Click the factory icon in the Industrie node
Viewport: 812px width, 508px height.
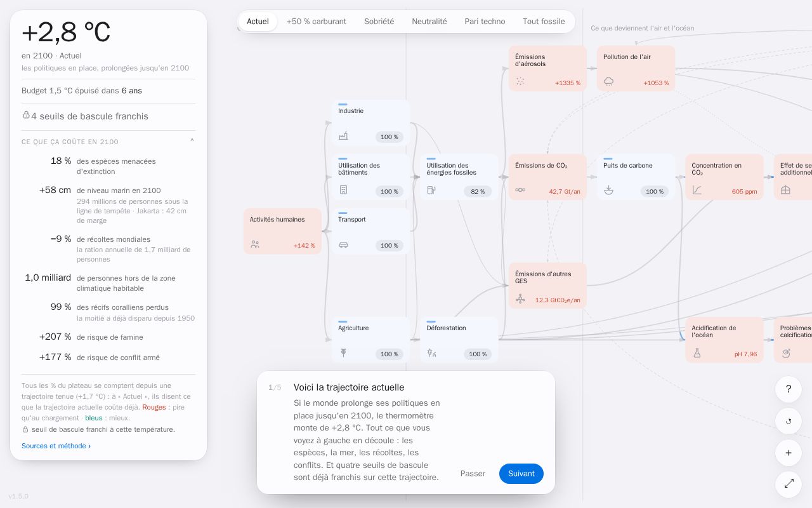343,135
